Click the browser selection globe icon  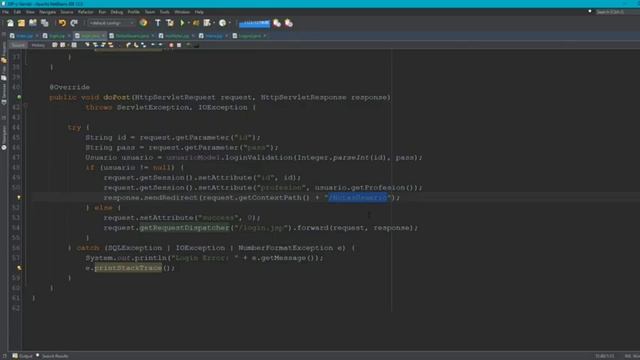coord(143,23)
